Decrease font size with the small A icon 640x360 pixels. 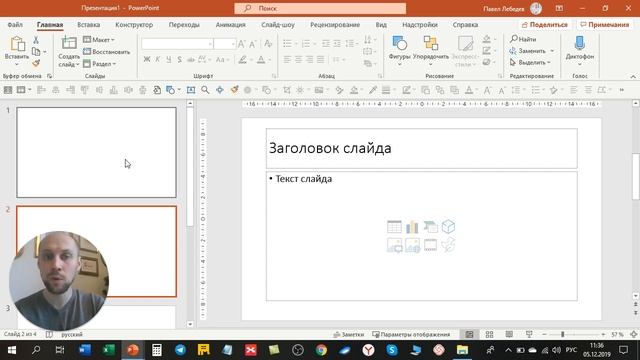(x=253, y=44)
